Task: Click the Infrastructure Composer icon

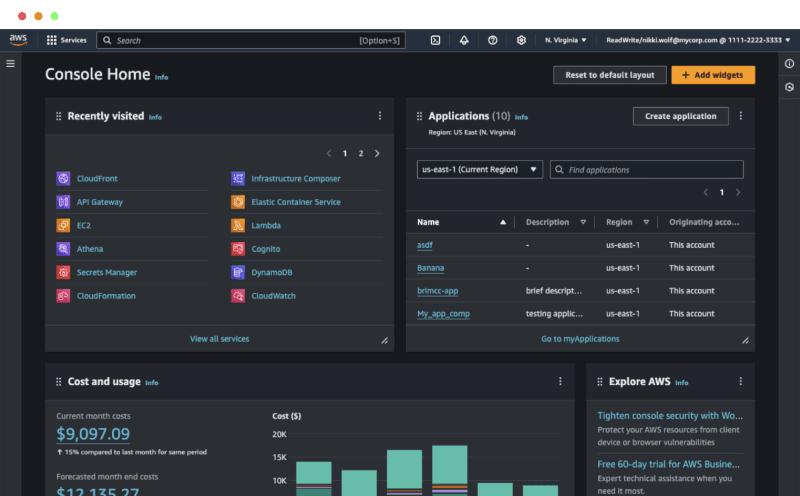Action: pos(238,179)
